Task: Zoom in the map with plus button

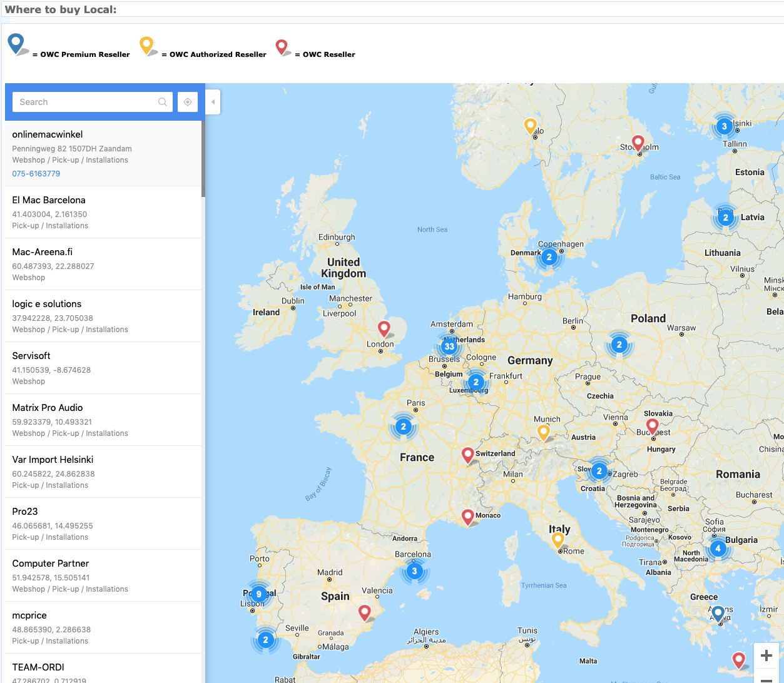Action: (x=766, y=655)
